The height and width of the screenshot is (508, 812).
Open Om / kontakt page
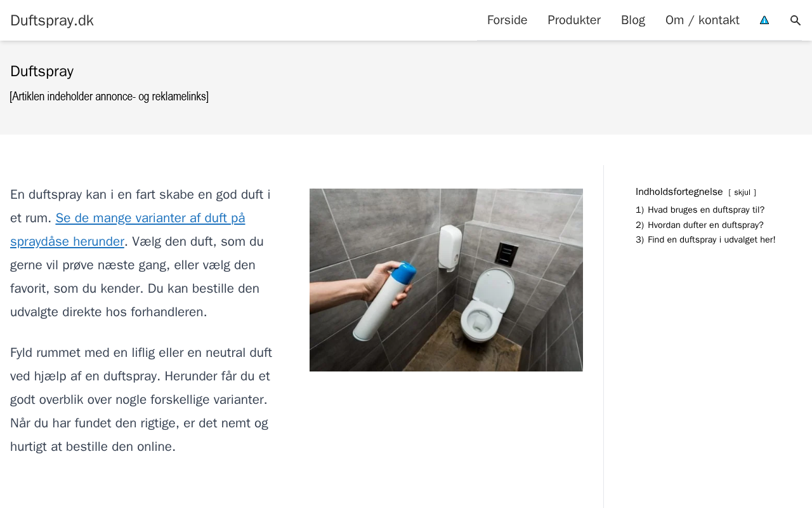coord(702,20)
